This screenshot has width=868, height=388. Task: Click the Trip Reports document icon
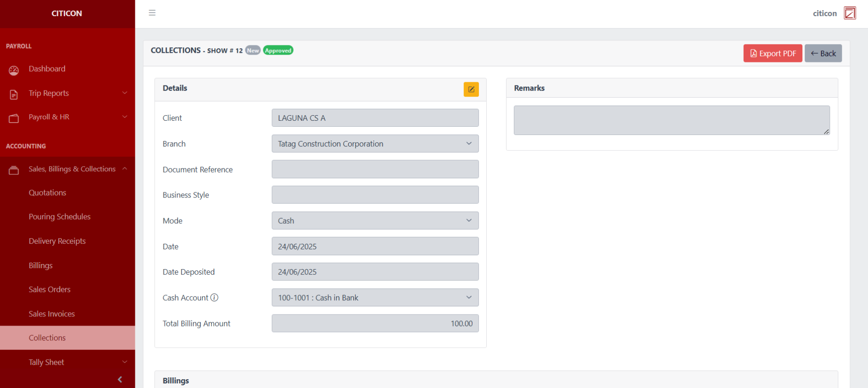click(x=14, y=94)
